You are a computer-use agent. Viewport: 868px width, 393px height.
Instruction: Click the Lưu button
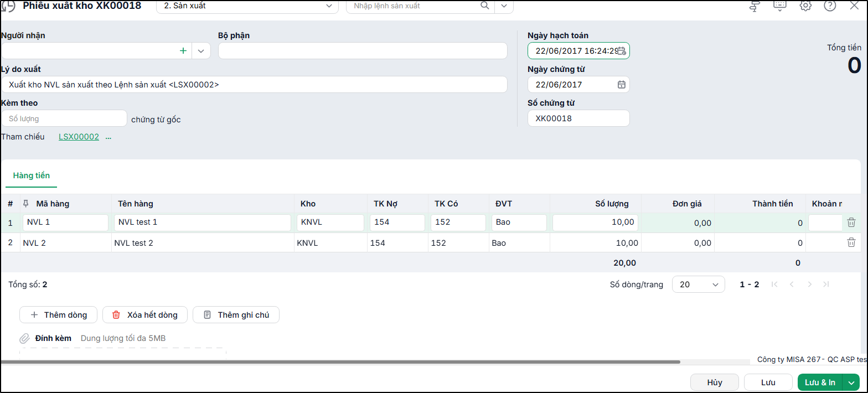[768, 382]
